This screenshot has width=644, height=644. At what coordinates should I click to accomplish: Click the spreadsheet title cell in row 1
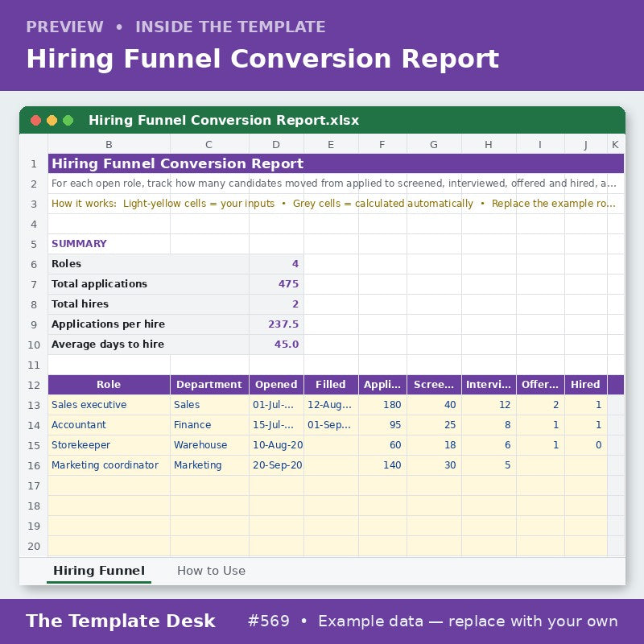click(336, 163)
